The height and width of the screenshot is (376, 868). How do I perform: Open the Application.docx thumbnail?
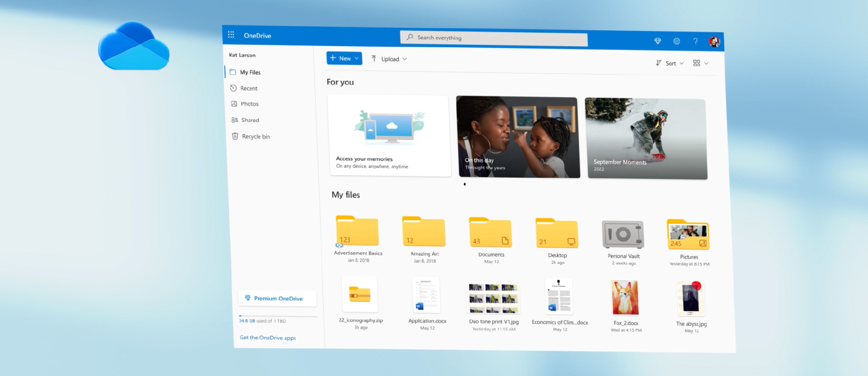[426, 295]
